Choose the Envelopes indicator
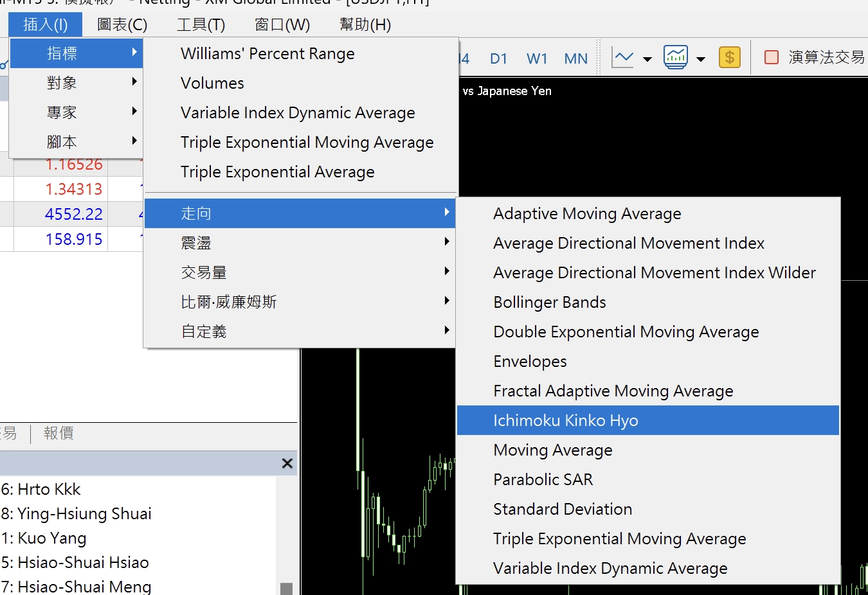 648,362
